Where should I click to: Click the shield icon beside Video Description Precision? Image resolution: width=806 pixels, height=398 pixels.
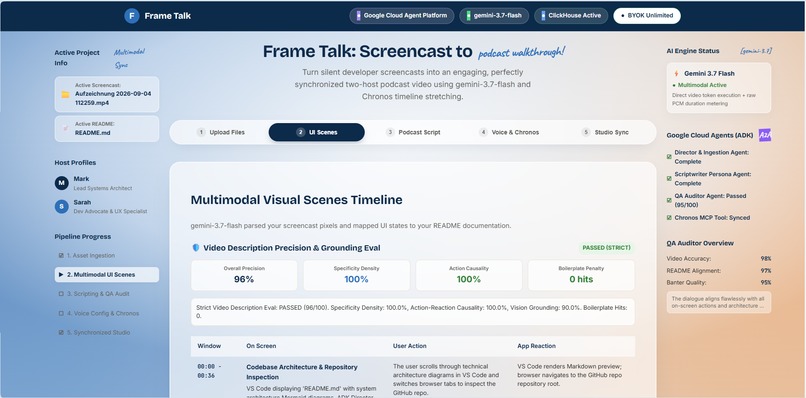[195, 248]
